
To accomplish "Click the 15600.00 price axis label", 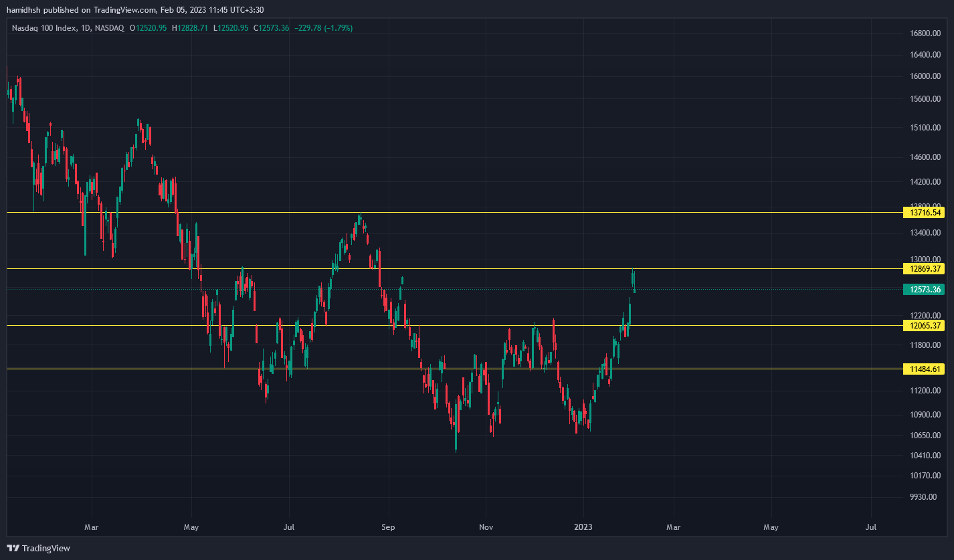I will click(x=926, y=99).
